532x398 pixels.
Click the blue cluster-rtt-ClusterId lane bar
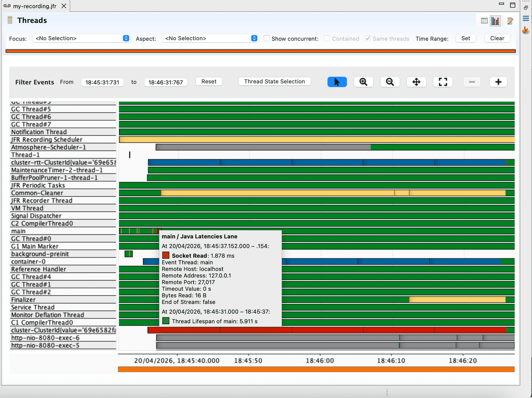point(327,162)
